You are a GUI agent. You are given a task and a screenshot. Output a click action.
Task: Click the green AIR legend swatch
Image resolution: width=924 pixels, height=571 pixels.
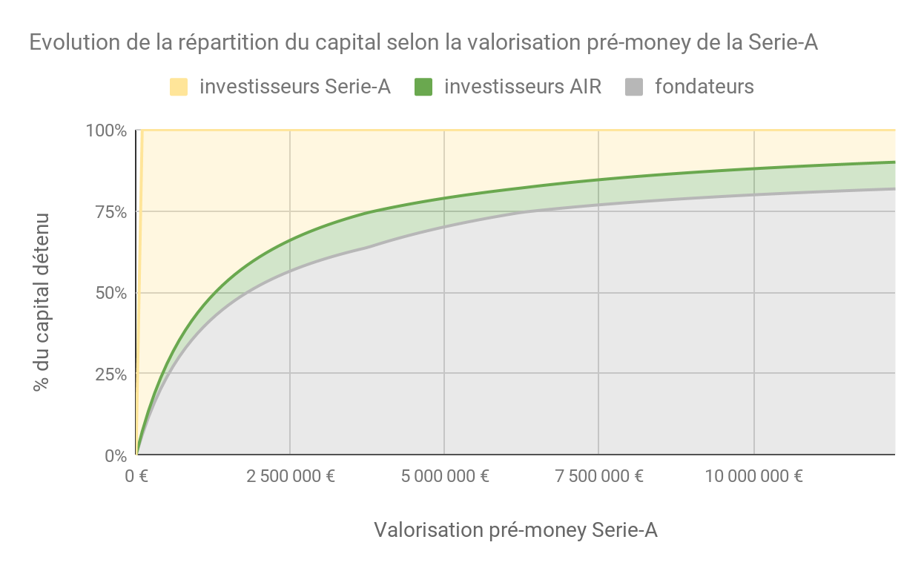pos(423,87)
